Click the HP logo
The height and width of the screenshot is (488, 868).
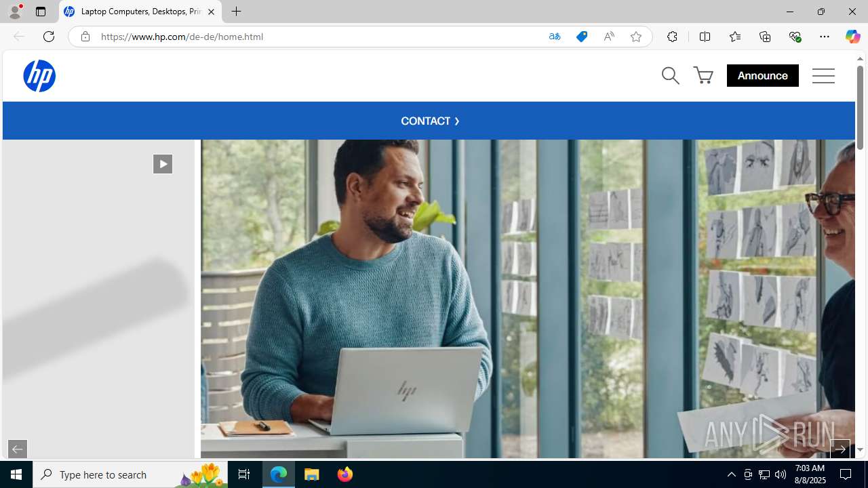tap(39, 75)
